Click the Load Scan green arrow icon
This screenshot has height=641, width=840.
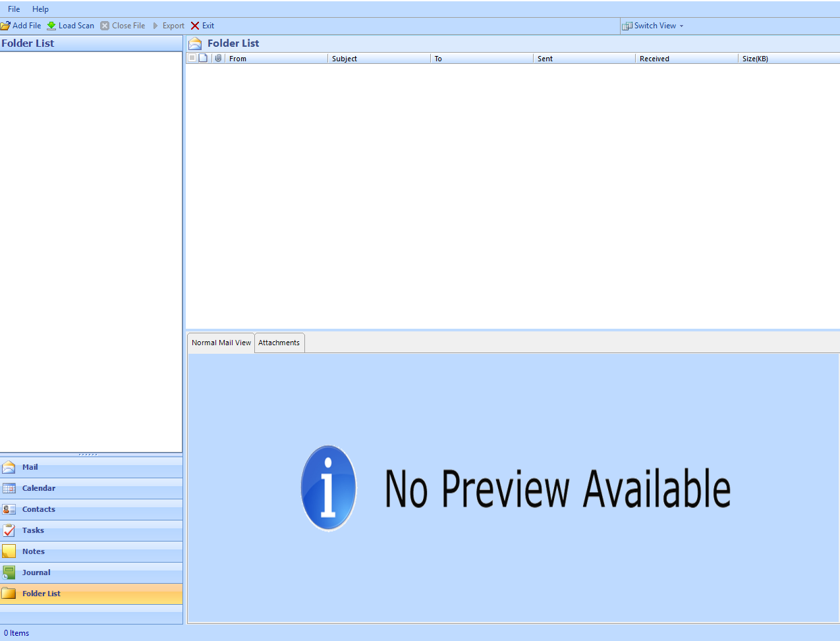pos(51,26)
